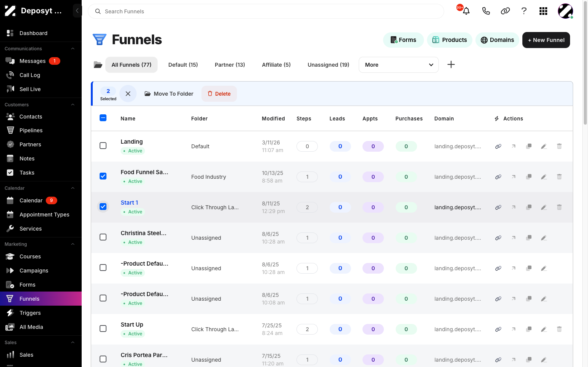
Task: Open the notifications bell
Action: pyautogui.click(x=466, y=11)
